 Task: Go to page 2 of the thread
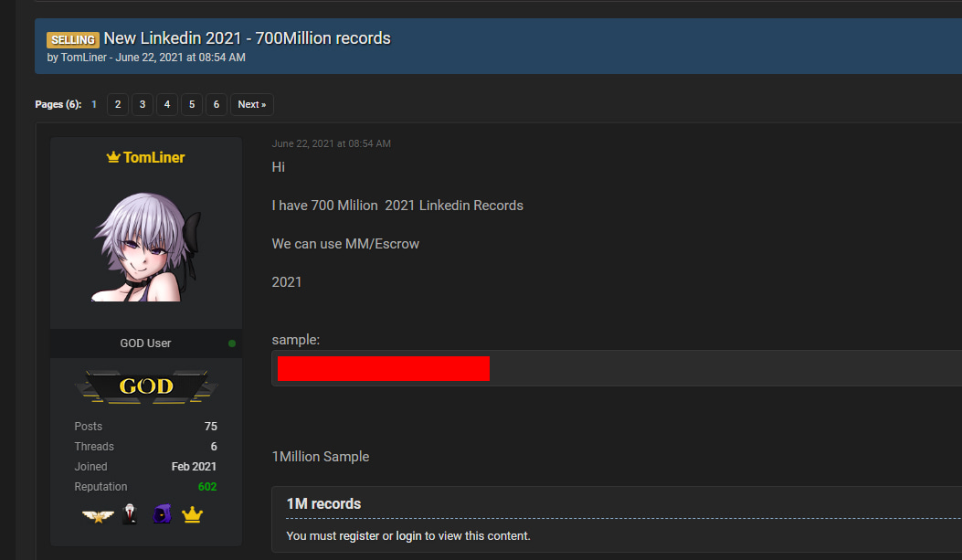tap(118, 104)
